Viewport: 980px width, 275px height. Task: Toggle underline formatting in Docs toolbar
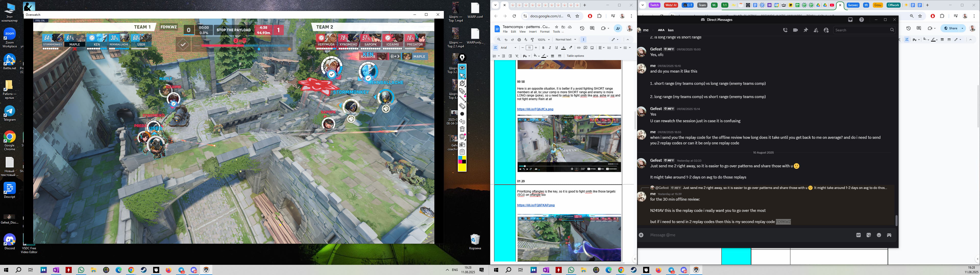click(557, 48)
